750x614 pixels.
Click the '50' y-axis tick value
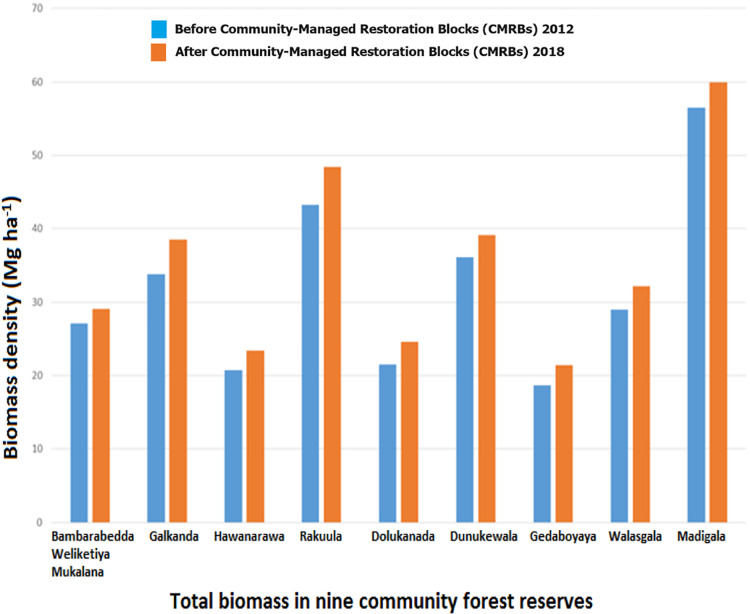tap(38, 155)
